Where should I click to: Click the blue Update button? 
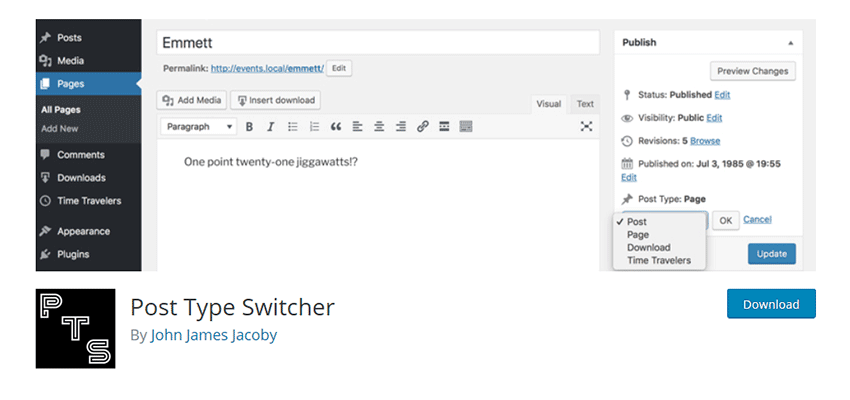[771, 253]
